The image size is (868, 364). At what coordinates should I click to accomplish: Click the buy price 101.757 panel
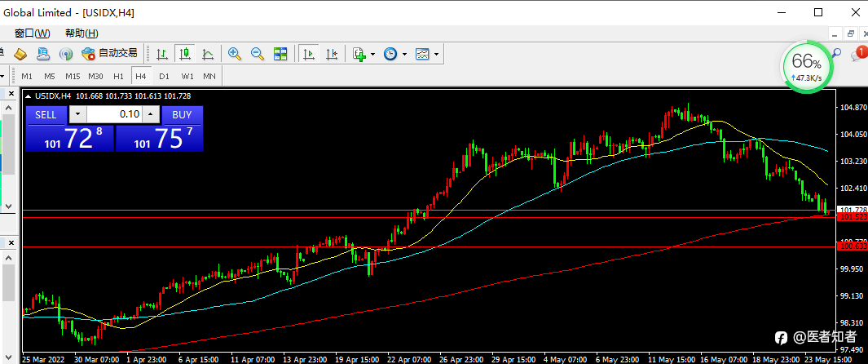[160, 138]
